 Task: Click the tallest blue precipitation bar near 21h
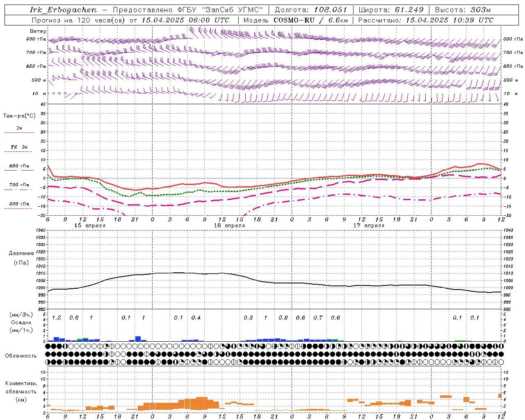(138, 339)
